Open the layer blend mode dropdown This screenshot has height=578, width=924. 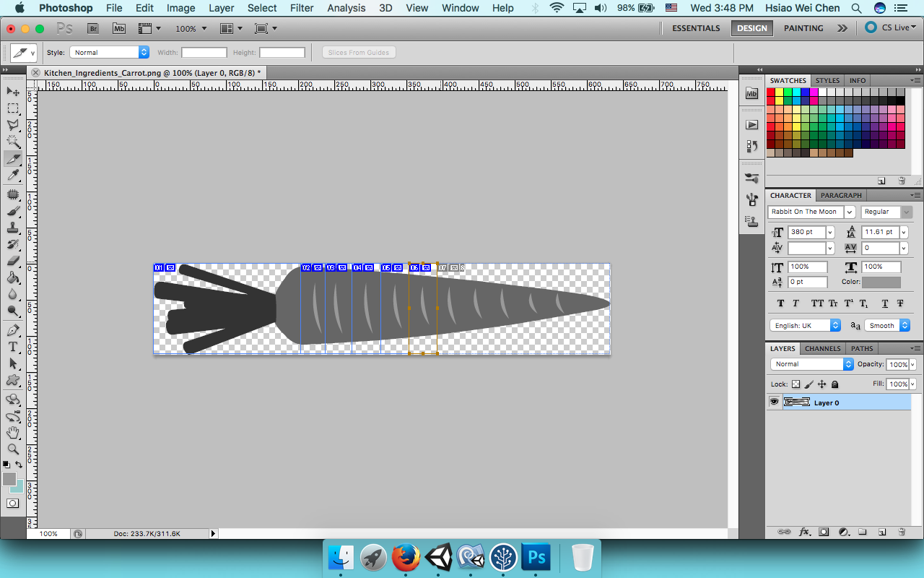[811, 364]
